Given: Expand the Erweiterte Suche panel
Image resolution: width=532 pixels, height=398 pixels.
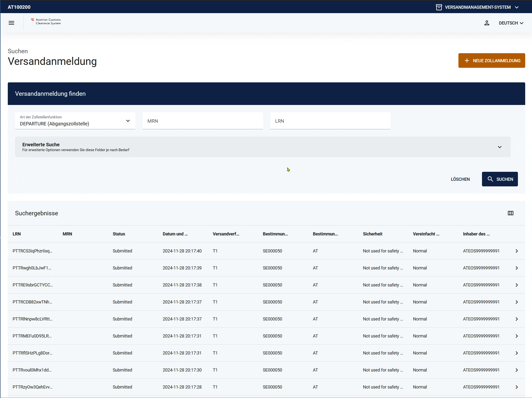Looking at the screenshot, I should (x=499, y=147).
